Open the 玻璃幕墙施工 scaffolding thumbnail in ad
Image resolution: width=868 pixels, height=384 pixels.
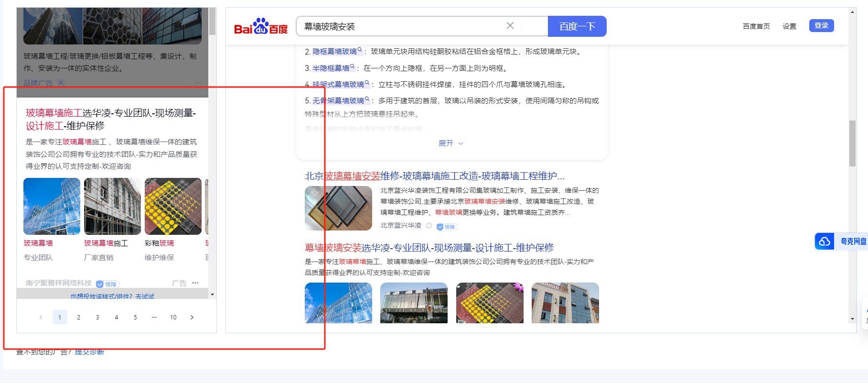click(x=112, y=206)
